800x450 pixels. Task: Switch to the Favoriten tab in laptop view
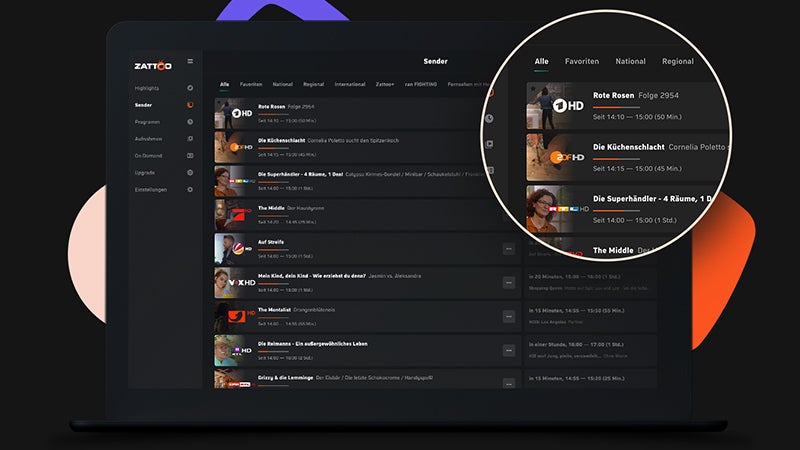251,84
